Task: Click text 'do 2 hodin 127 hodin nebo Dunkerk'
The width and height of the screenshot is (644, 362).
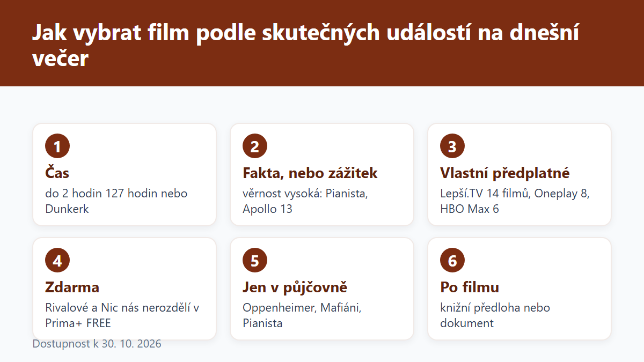Action: (x=116, y=201)
